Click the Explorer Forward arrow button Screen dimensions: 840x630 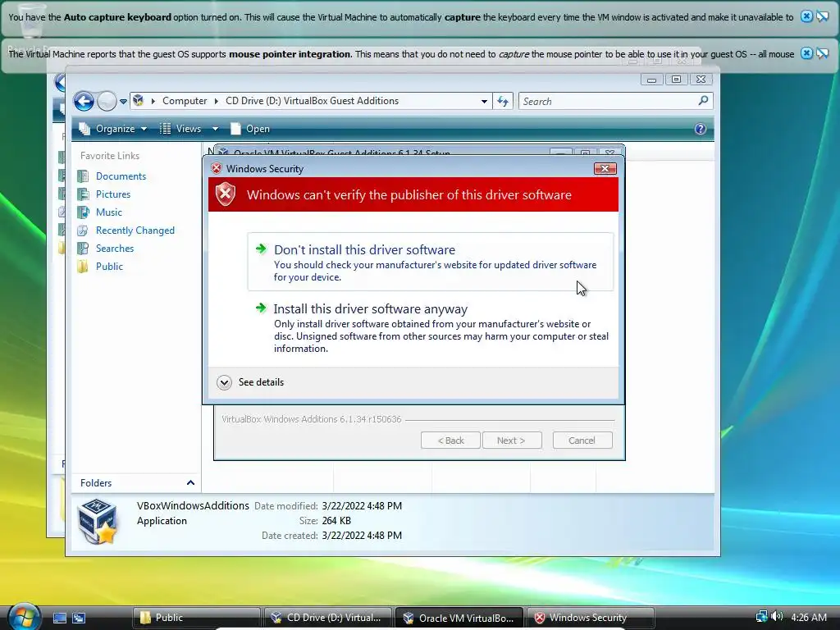[107, 101]
